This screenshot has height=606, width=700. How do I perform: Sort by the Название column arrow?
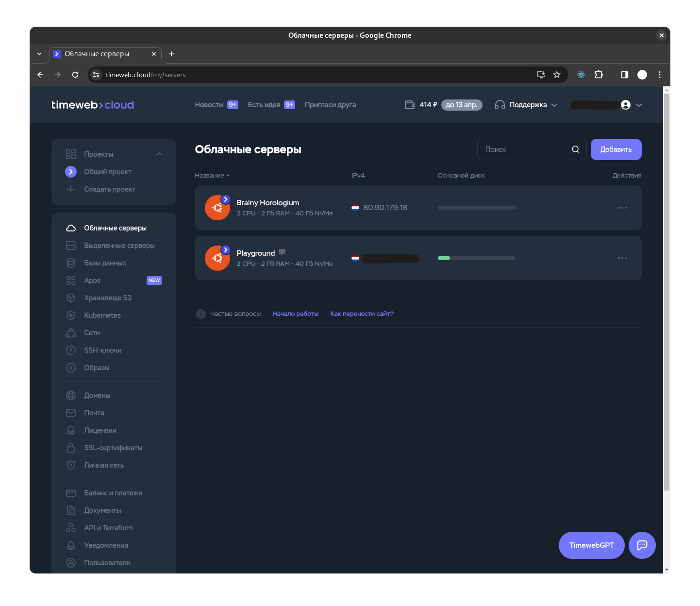228,176
